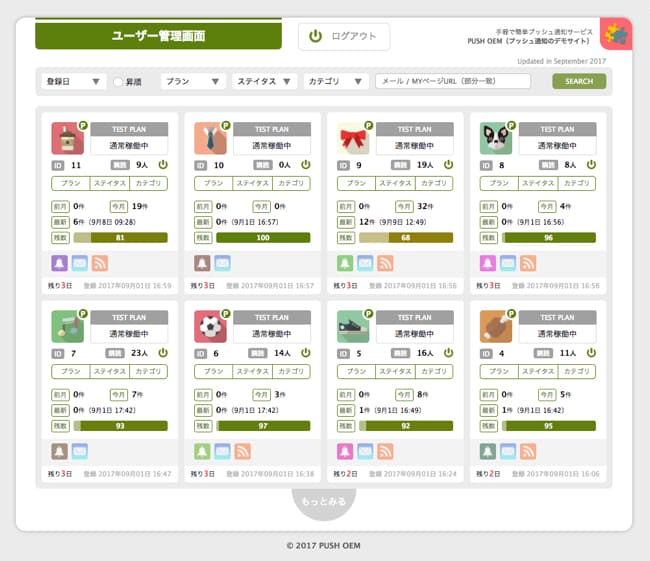This screenshot has width=650, height=561.
Task: Click the necktie avatar of user 10
Action: 210,138
